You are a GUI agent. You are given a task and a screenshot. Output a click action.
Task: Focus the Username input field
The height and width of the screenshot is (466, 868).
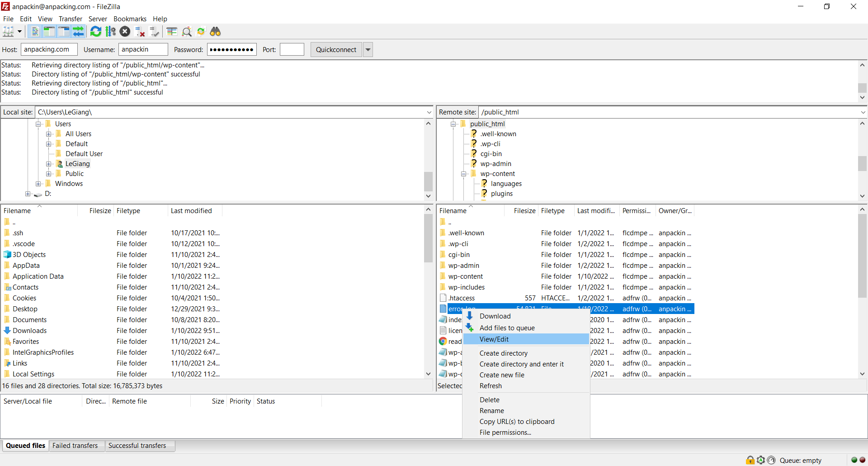point(143,49)
